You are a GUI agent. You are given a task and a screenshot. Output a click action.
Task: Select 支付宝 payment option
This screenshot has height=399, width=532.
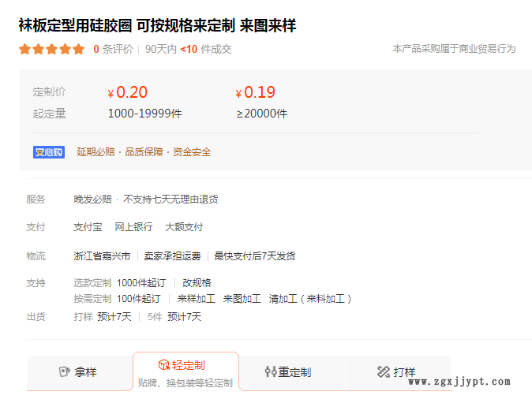pyautogui.click(x=88, y=227)
